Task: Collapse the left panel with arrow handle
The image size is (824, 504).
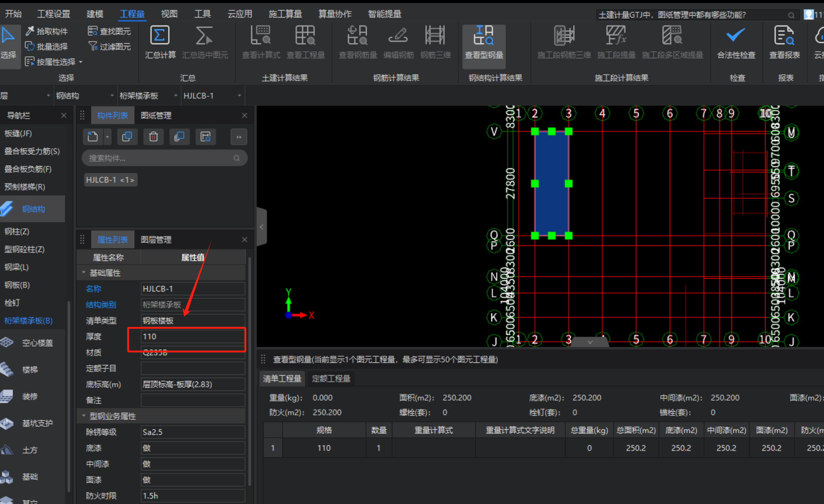Action: coord(262,227)
